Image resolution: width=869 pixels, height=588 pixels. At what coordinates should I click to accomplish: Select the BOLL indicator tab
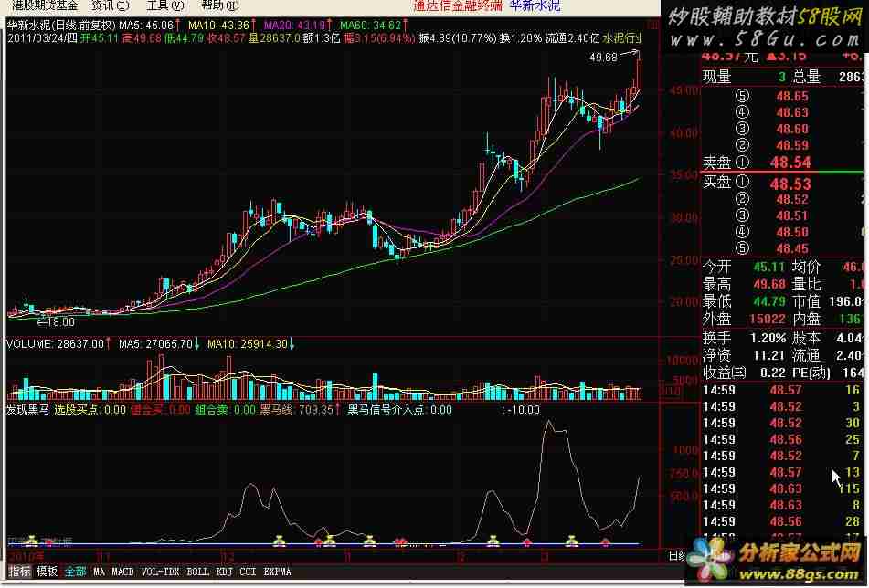pos(197,572)
